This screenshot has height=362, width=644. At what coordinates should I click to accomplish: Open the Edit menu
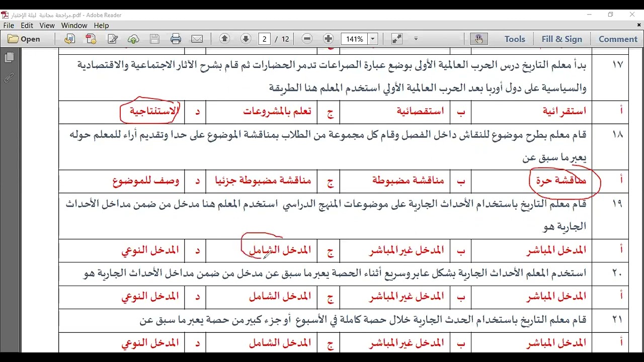[27, 25]
